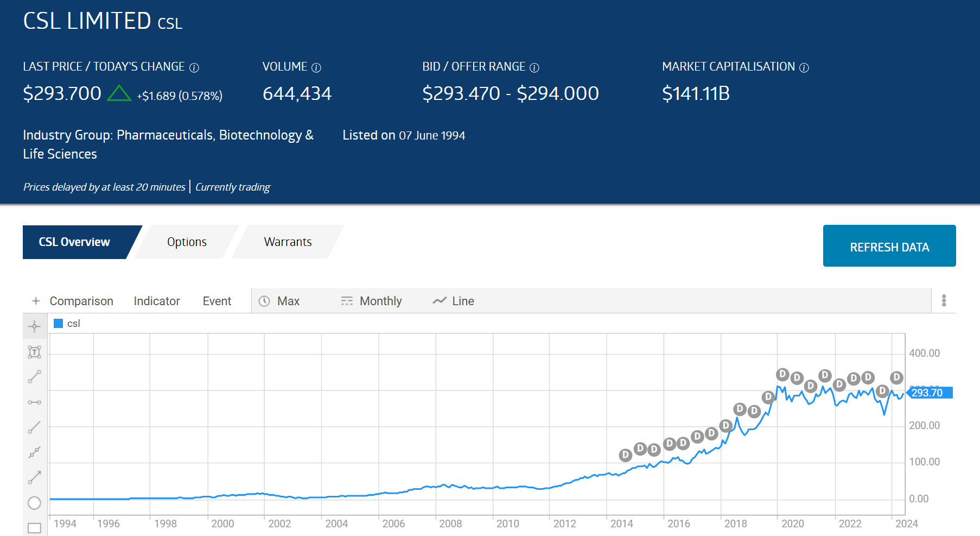
Task: Open the chart three-dot options menu
Action: [x=944, y=300]
